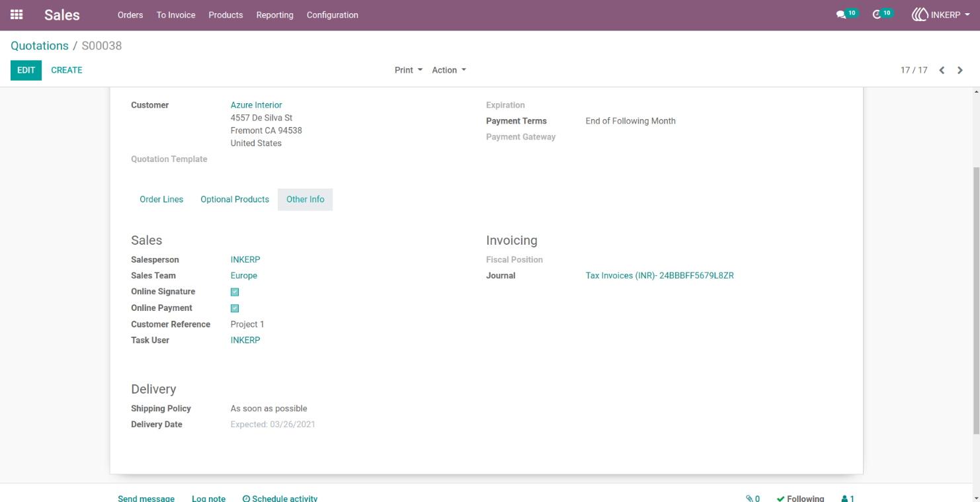This screenshot has width=980, height=502.
Task: Switch to the Order Lines tab
Action: point(161,199)
